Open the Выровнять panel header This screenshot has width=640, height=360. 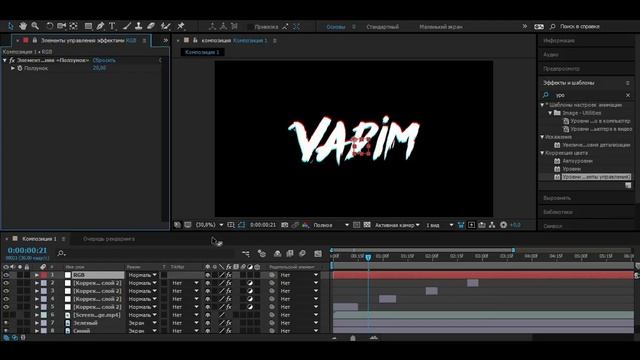[557, 198]
